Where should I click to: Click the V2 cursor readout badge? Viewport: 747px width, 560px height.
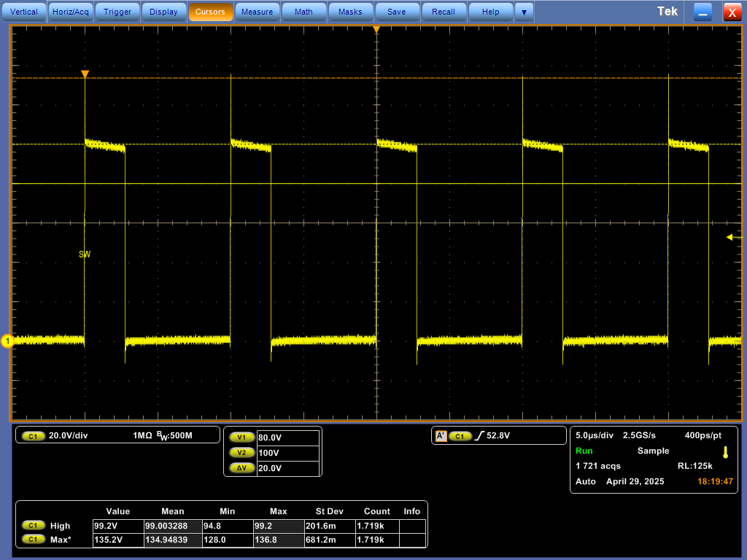(x=242, y=453)
